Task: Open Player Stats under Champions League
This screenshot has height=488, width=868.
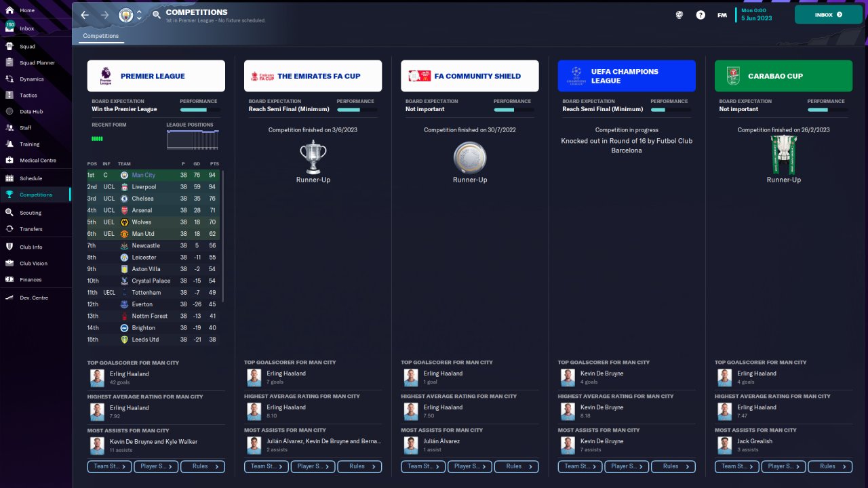Action: point(627,466)
